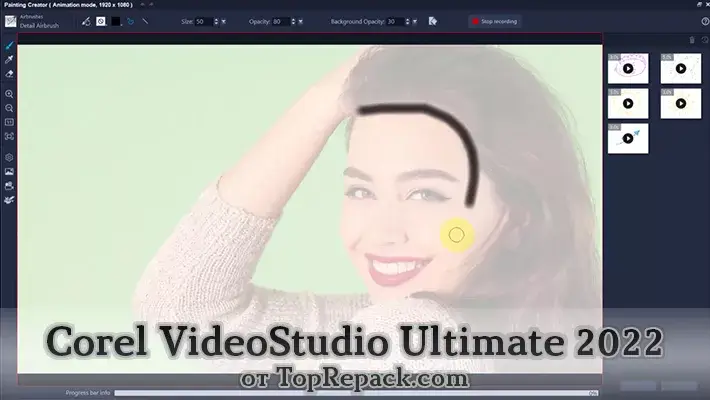710x400 pixels.
Task: Open the texture option icon
Action: [101, 21]
